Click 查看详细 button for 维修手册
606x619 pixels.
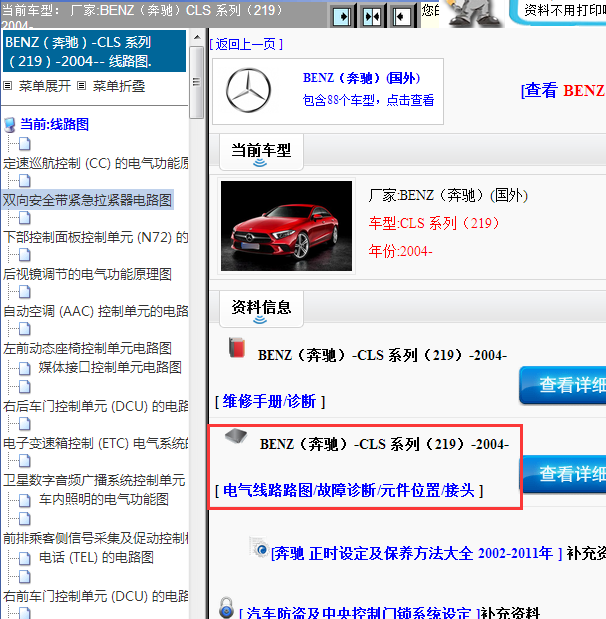[563, 385]
